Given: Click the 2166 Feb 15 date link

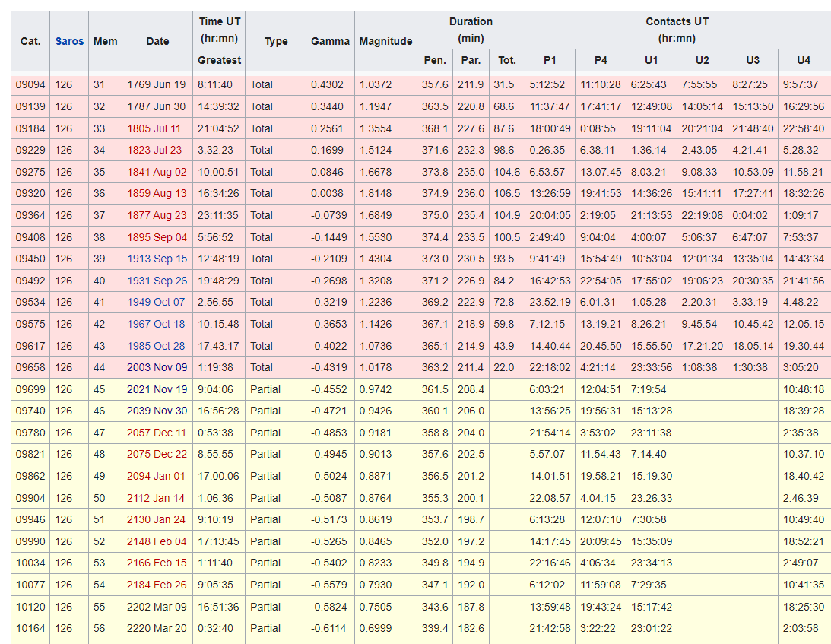Looking at the screenshot, I should pos(156,563).
